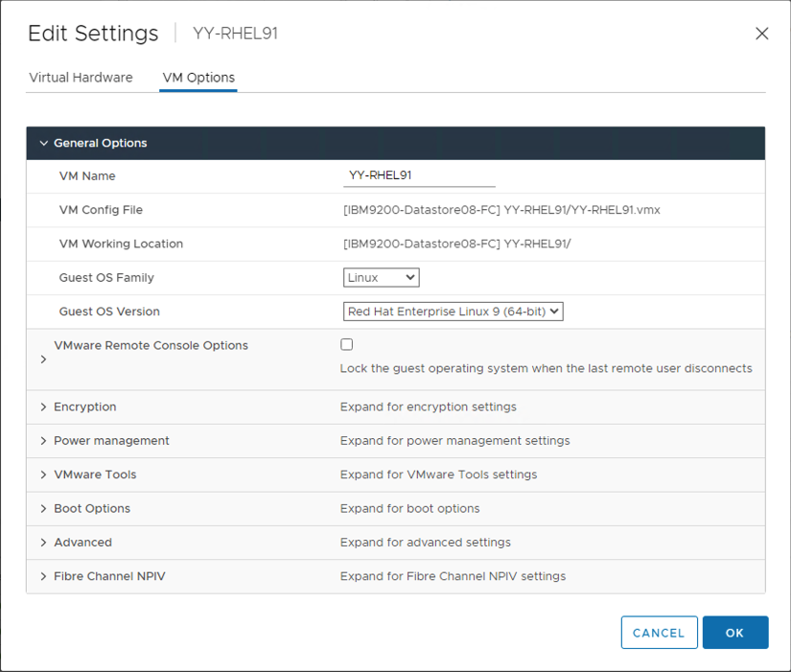Enable lock guest OS on disconnect checkbox
The width and height of the screenshot is (791, 672).
[346, 344]
